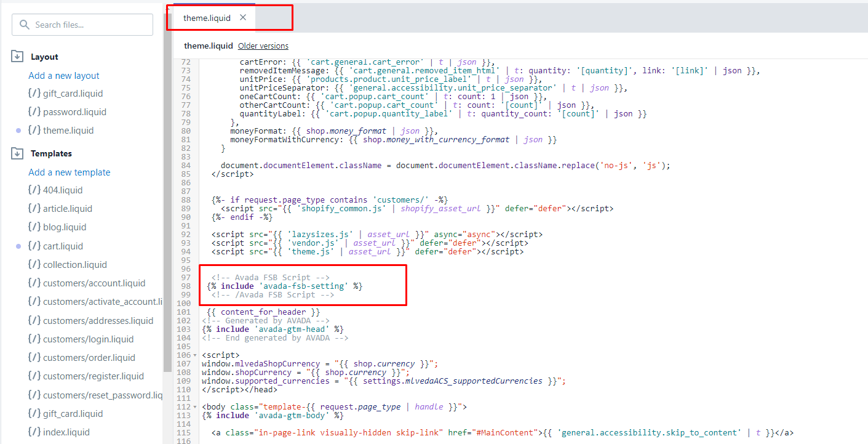The width and height of the screenshot is (868, 444).
Task: Open collection.liquid template
Action: click(x=75, y=265)
